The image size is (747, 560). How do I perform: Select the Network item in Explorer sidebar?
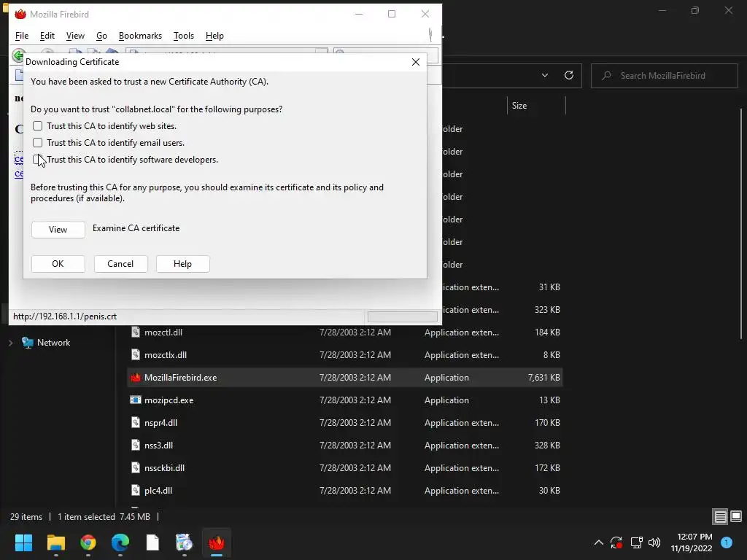pyautogui.click(x=53, y=343)
